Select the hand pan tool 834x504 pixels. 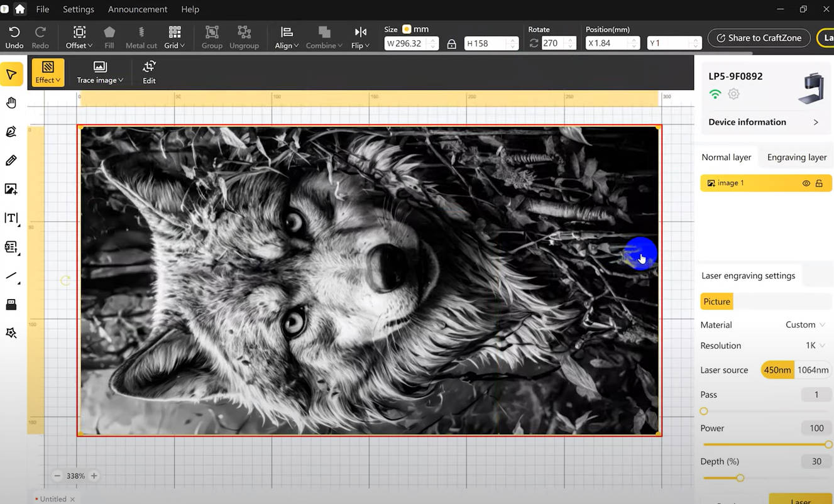coord(11,103)
